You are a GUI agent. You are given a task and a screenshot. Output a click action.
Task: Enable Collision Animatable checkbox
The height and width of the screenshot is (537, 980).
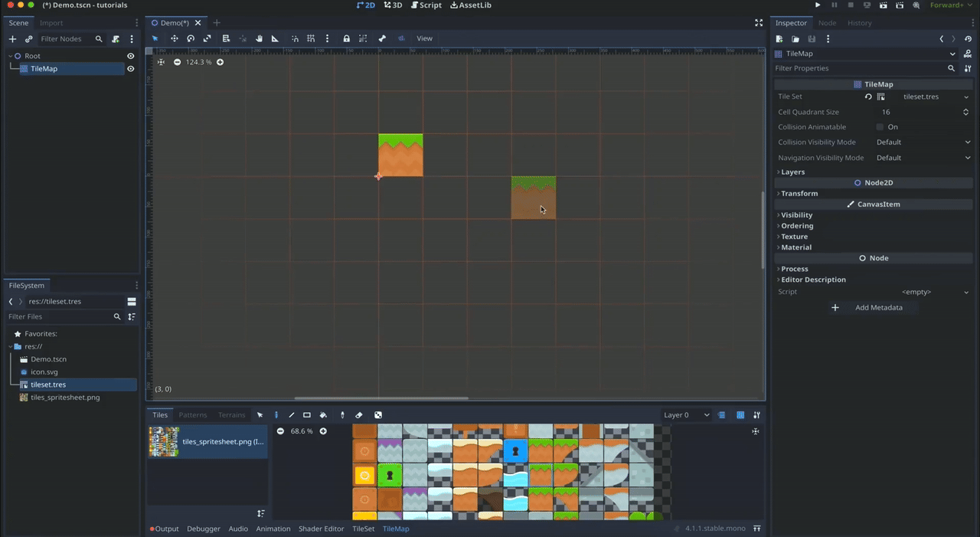(x=880, y=127)
